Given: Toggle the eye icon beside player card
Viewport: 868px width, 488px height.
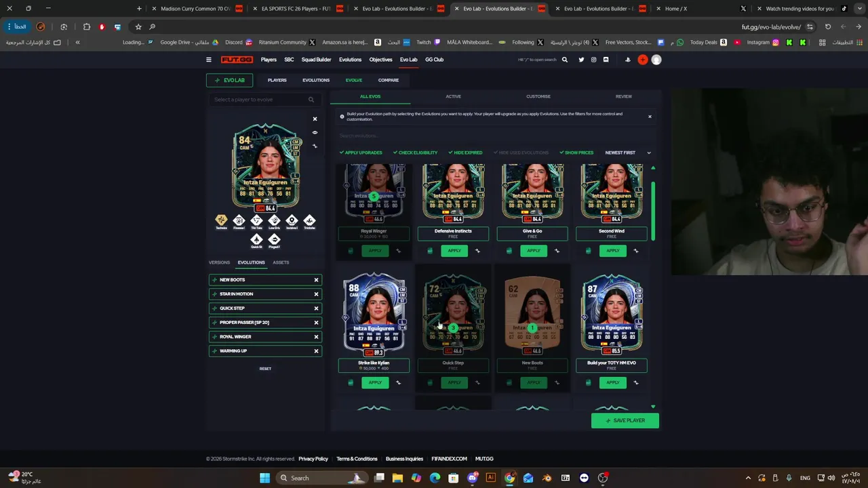Looking at the screenshot, I should pos(315,133).
